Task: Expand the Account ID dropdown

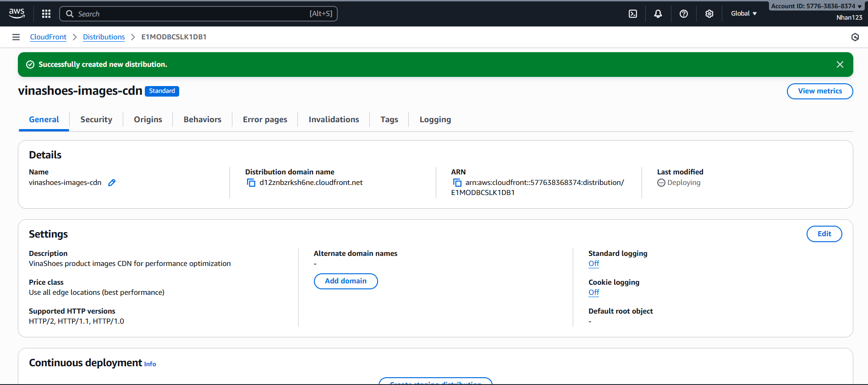Action: click(x=816, y=6)
